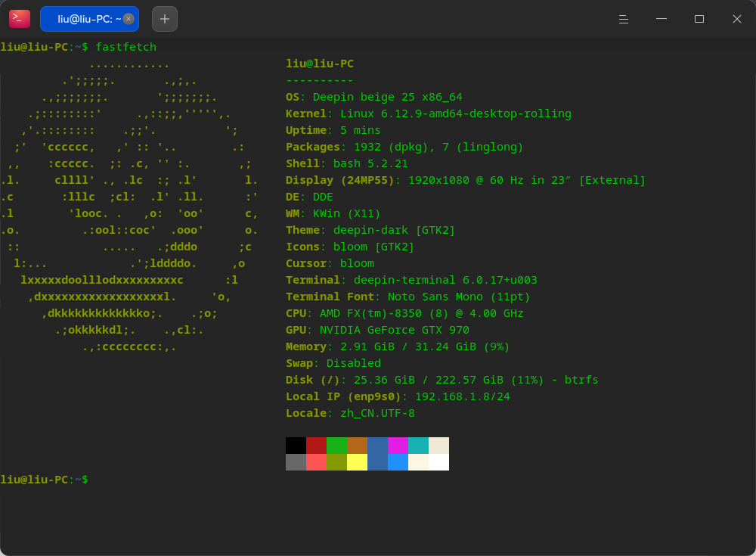Click the 'Uptime: 5 mins' line

pos(333,130)
